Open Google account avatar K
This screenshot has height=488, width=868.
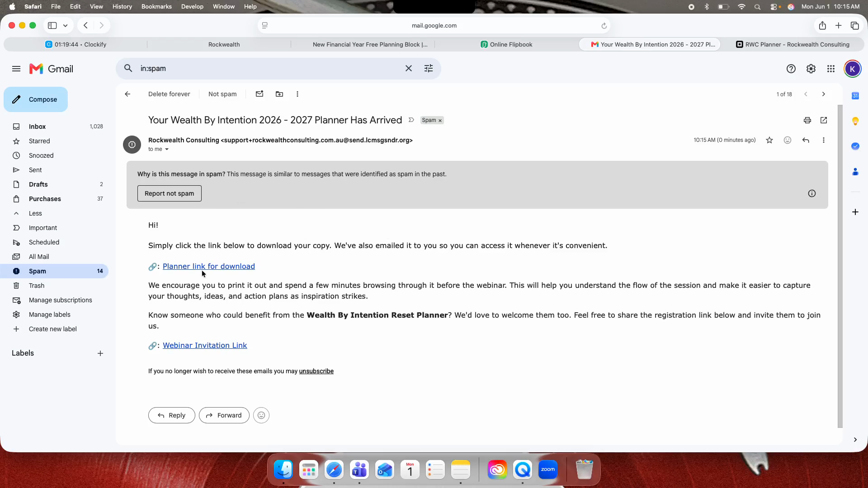pos(852,69)
